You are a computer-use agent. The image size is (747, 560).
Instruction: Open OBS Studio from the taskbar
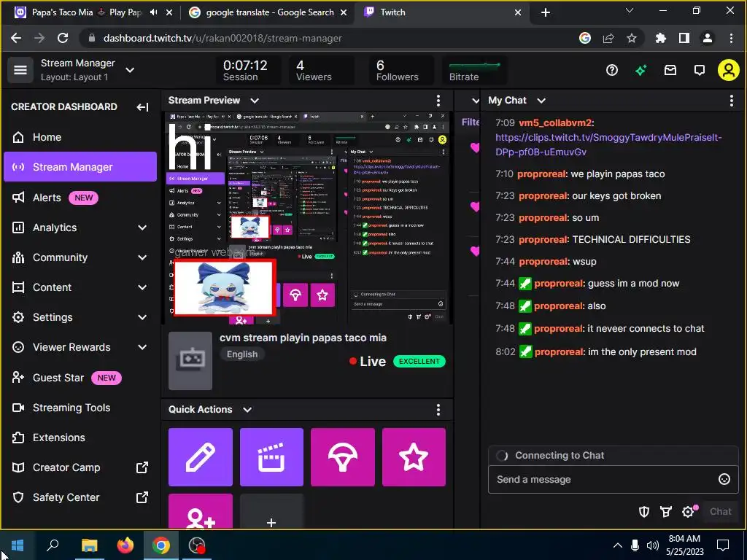click(197, 545)
